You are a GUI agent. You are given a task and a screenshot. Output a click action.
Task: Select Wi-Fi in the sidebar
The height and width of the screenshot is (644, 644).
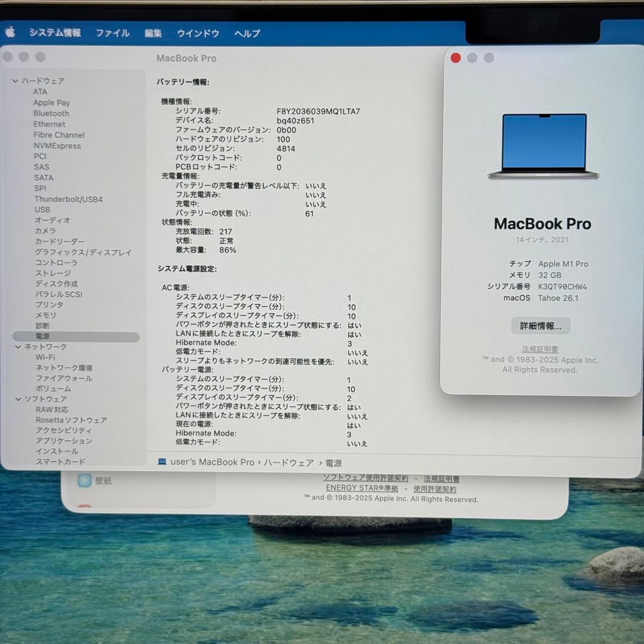pos(45,357)
